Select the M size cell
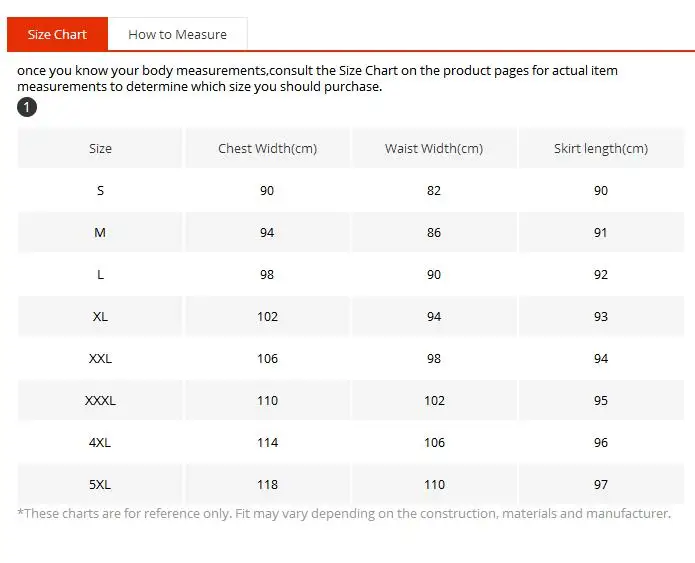 point(100,232)
